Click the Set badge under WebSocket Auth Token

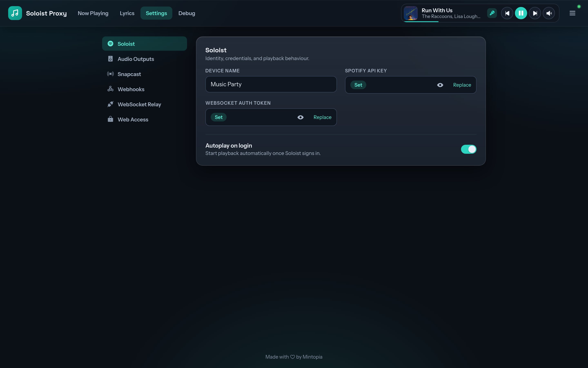(218, 117)
